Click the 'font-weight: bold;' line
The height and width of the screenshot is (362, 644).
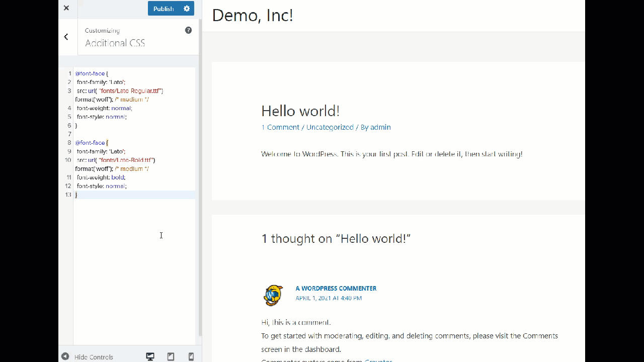tap(101, 177)
